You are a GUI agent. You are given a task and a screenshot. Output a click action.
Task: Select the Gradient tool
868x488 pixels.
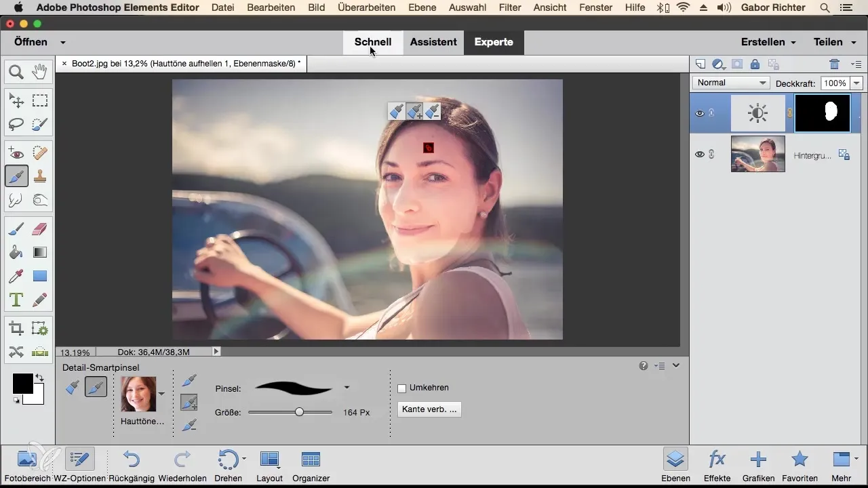(40, 253)
